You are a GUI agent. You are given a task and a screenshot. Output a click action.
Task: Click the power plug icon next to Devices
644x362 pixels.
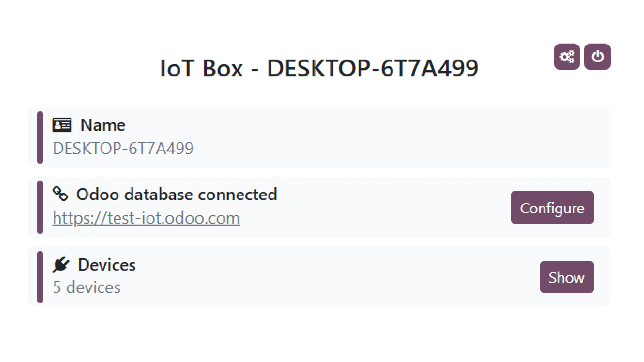(x=61, y=264)
